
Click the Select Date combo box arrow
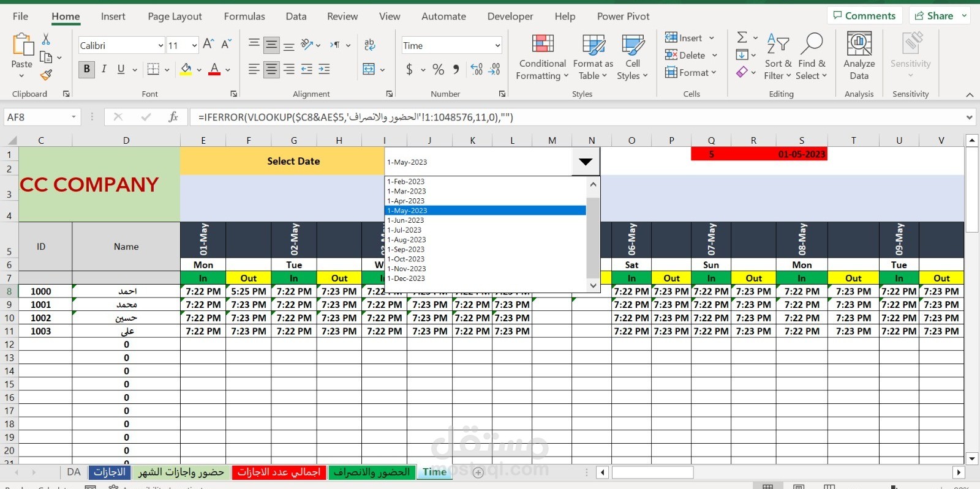(586, 162)
